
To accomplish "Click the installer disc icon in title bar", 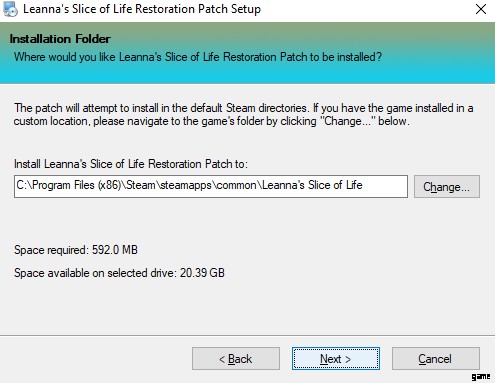I will click(10, 9).
